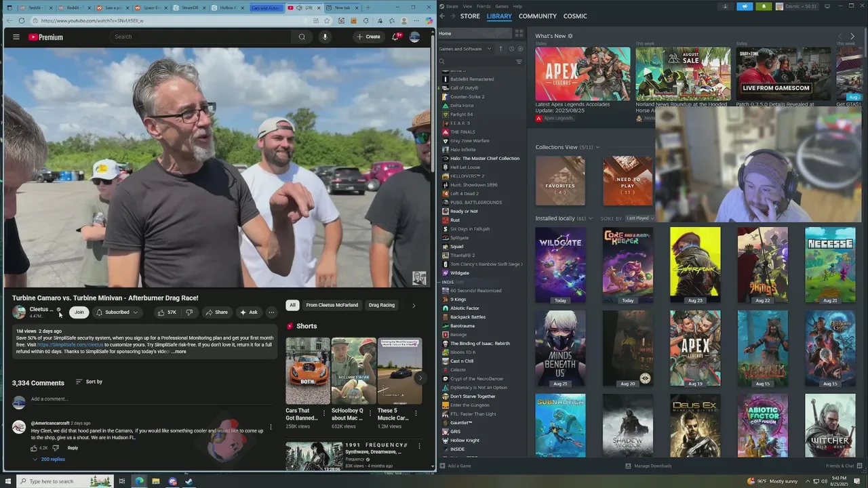Show ready to play games icon
868x488 pixels.
click(520, 49)
